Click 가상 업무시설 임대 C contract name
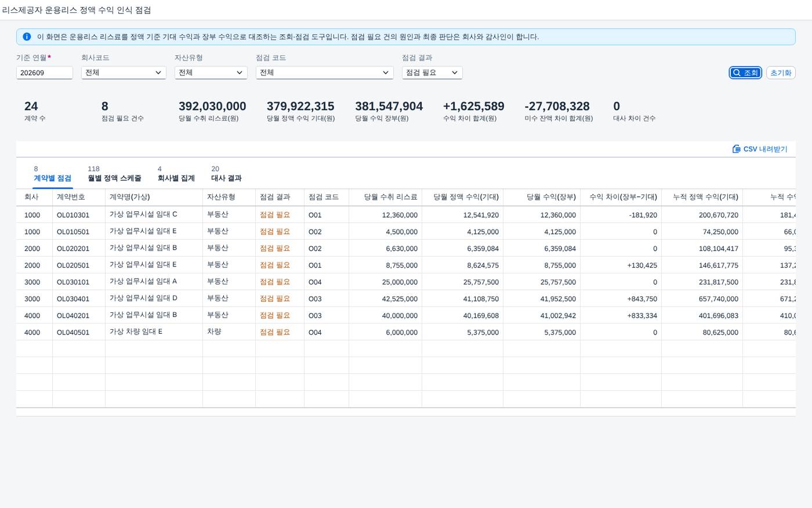 coord(143,214)
